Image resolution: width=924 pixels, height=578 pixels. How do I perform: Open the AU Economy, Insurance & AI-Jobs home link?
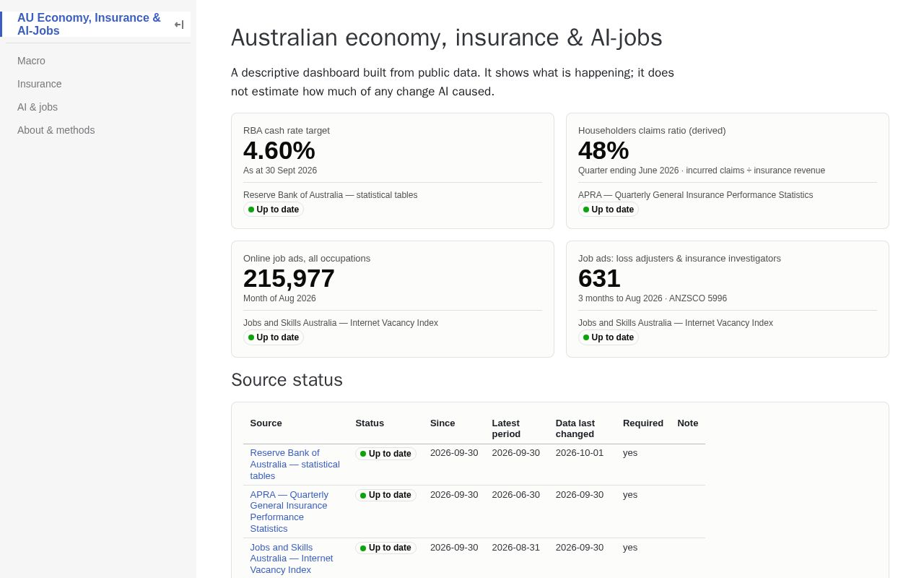tap(90, 24)
